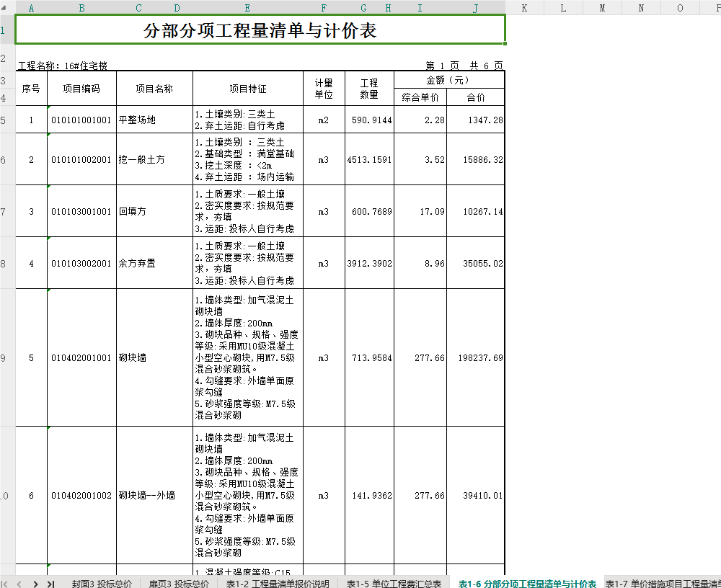Select column E header
The height and width of the screenshot is (588, 721).
[247, 8]
